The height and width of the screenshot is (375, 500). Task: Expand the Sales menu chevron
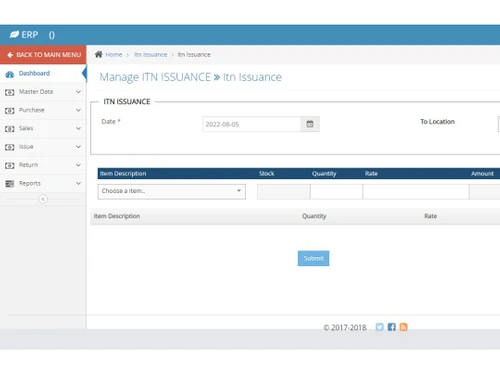coord(78,128)
